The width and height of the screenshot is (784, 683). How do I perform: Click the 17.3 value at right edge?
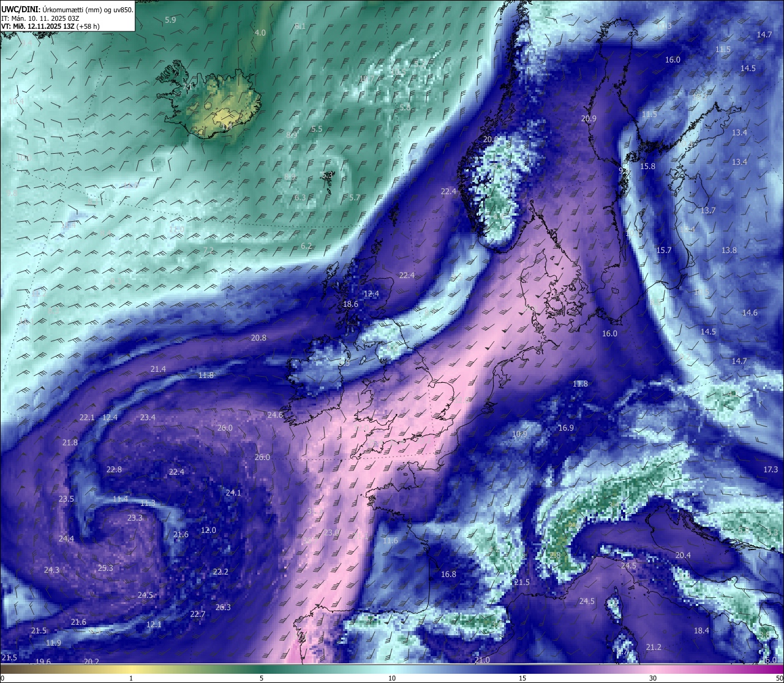coord(771,470)
